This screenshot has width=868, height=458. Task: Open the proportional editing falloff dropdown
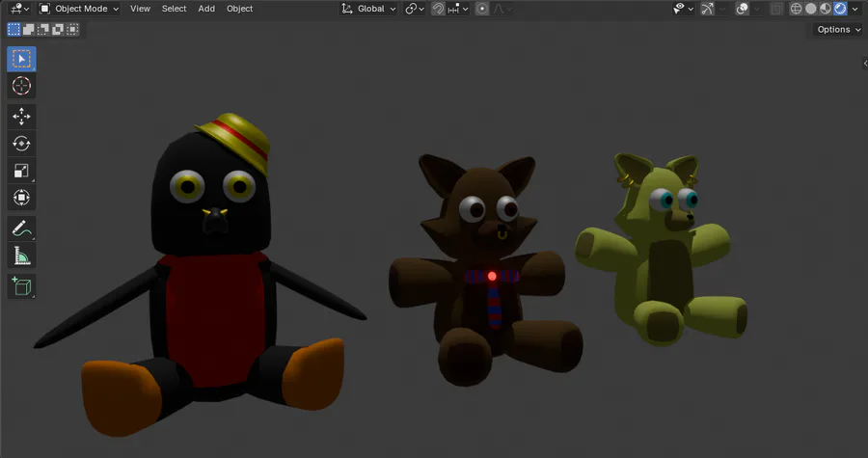coord(502,9)
